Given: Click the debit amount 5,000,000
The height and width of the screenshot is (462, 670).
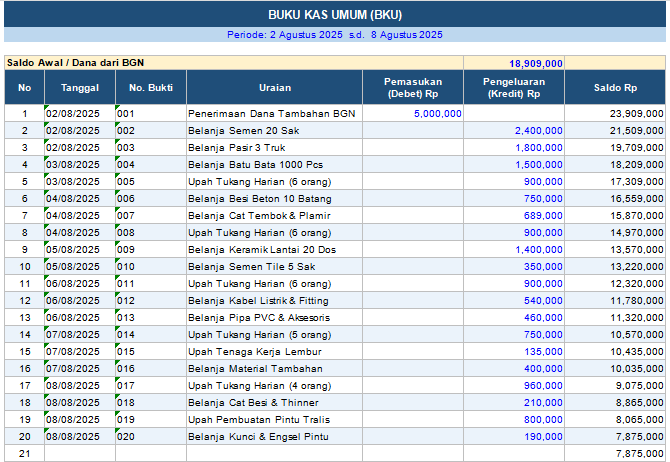Looking at the screenshot, I should click(413, 113).
